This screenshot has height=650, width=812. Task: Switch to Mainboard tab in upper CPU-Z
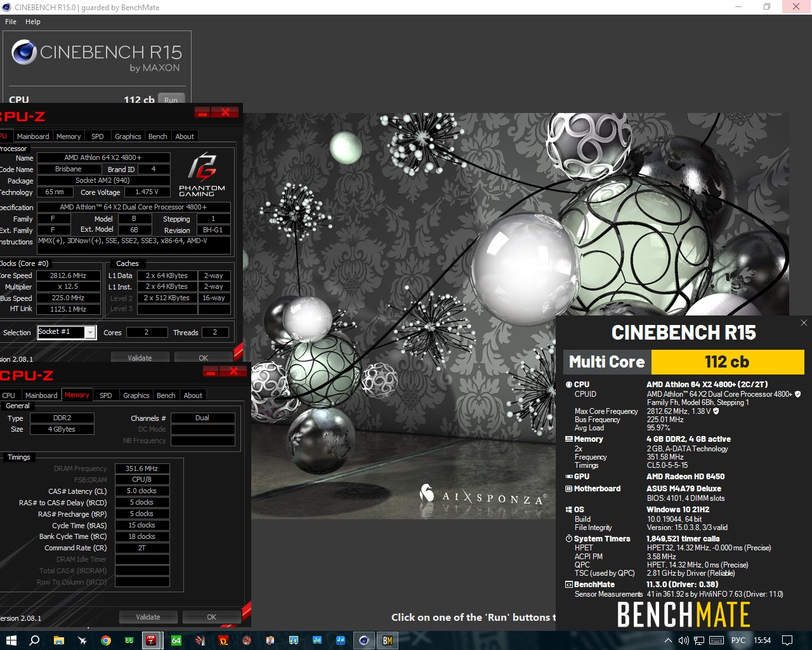coord(33,136)
